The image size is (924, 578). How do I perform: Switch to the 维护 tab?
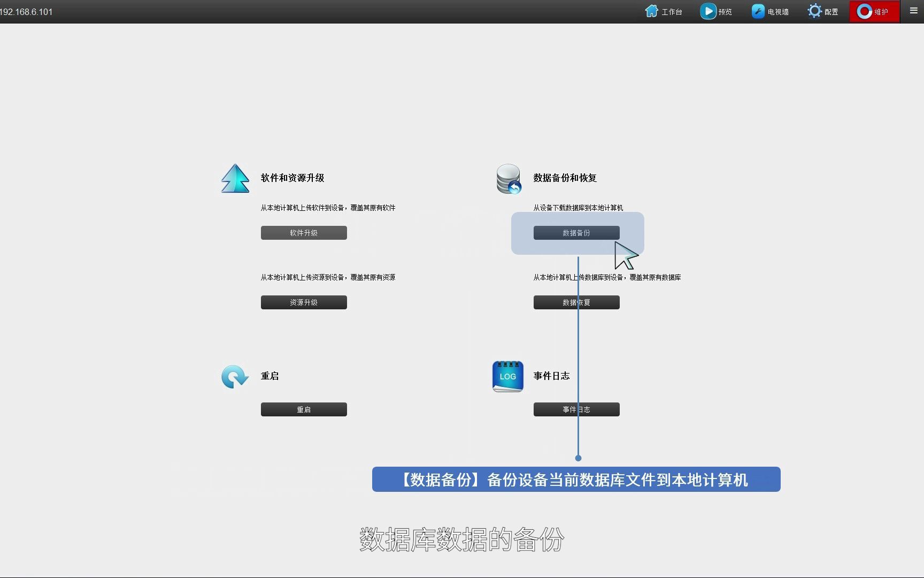pyautogui.click(x=874, y=11)
